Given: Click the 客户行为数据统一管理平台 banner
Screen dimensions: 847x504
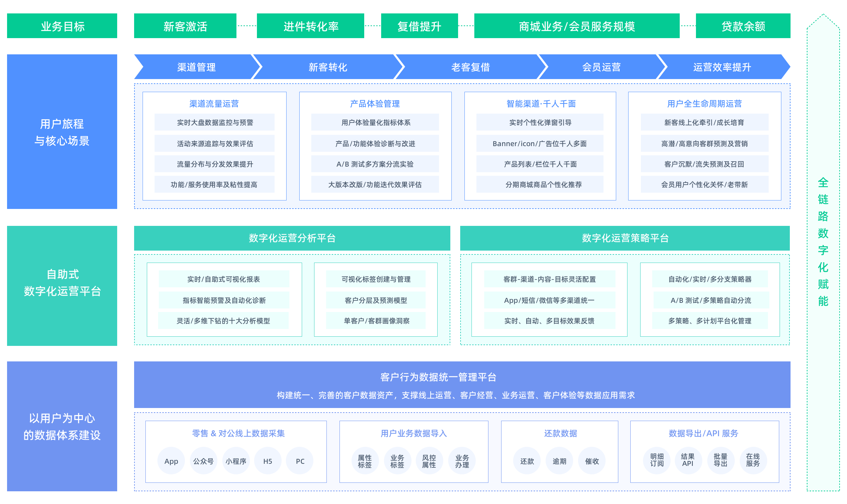Looking at the screenshot, I should tap(462, 385).
